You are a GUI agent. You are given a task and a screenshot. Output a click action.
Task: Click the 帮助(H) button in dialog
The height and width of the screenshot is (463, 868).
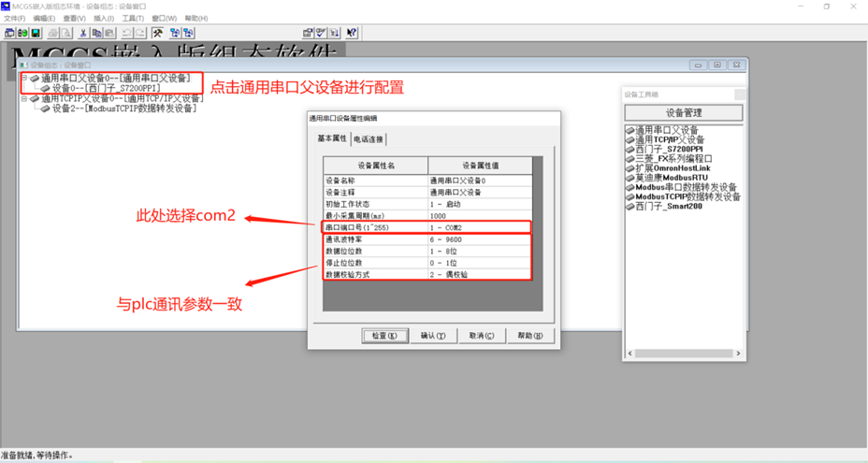[x=530, y=336]
